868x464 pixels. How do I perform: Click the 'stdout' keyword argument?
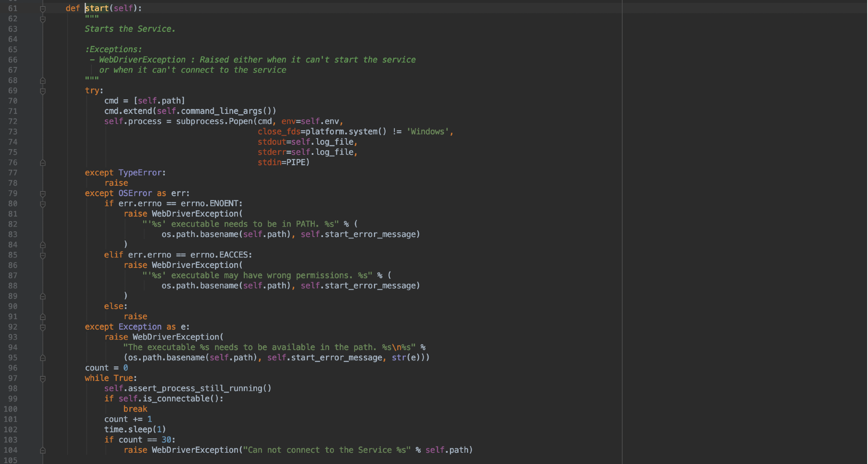pos(272,142)
